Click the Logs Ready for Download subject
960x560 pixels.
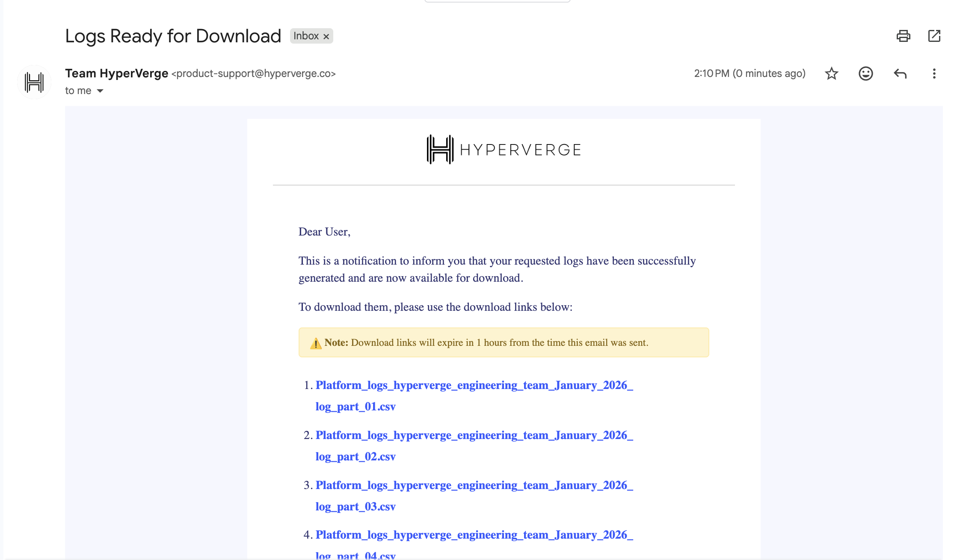[x=173, y=36]
